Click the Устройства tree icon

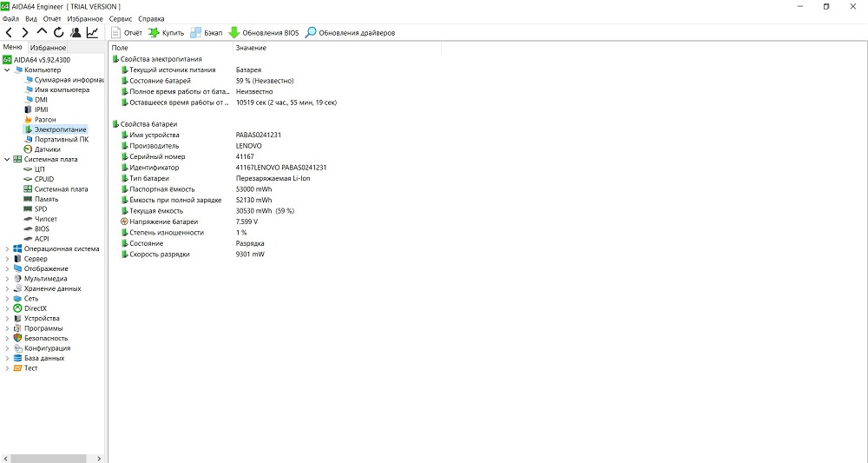point(17,319)
